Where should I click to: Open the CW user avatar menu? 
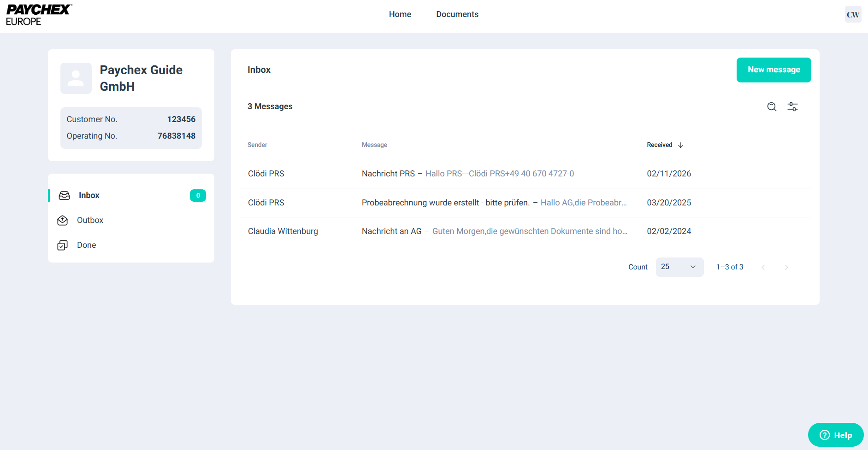(x=852, y=15)
